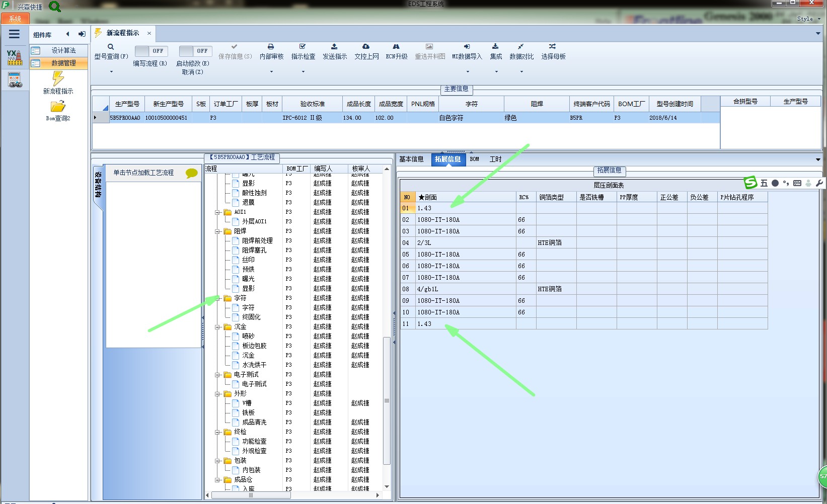
Task: Click the calculator sidebar icon
Action: click(15, 80)
